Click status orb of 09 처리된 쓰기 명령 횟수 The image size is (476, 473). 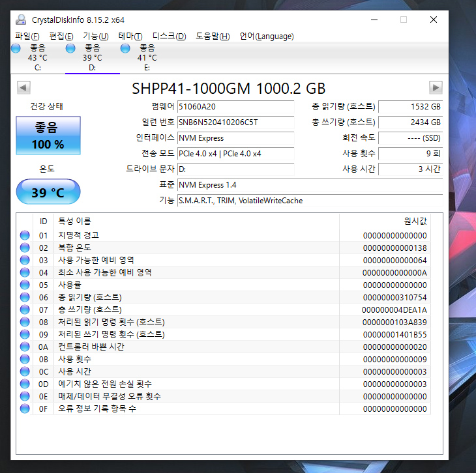point(25,334)
